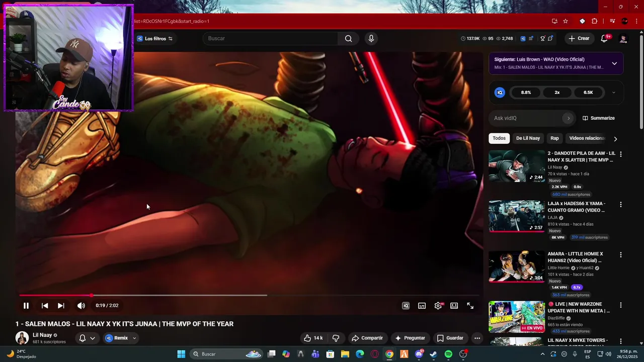This screenshot has height=362, width=644.
Task: Show hidden system tray icons
Action: pos(542,354)
